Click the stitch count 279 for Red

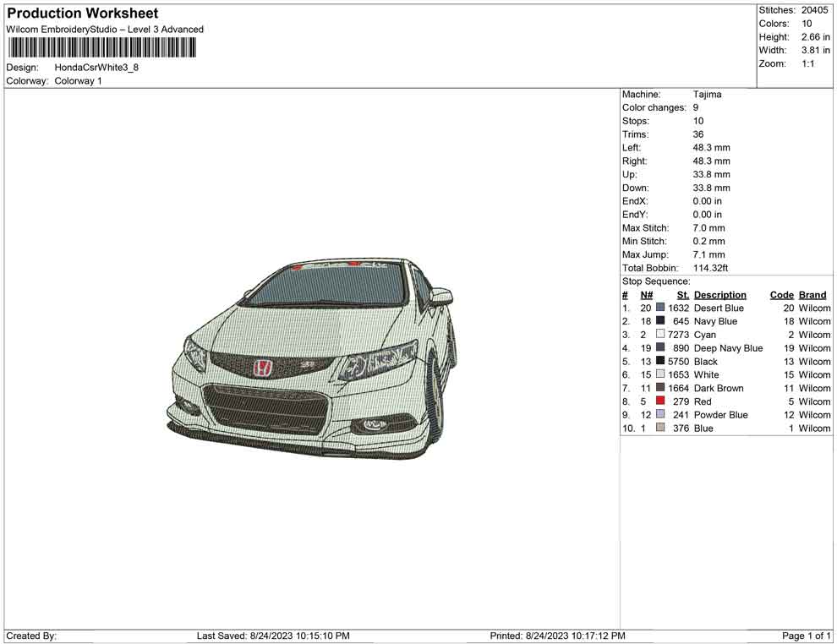[x=681, y=401]
